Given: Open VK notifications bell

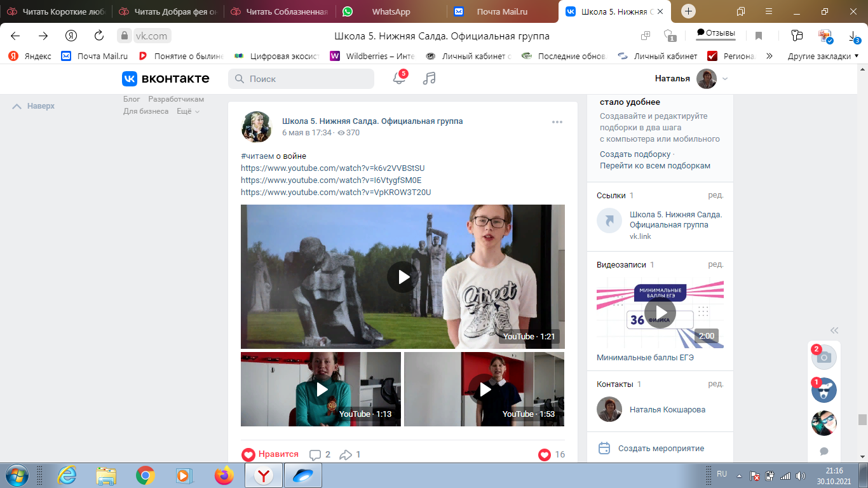Looking at the screenshot, I should click(399, 78).
